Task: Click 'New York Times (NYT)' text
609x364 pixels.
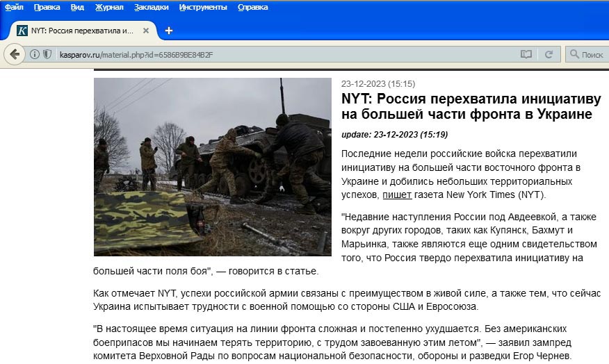Action: coord(494,195)
